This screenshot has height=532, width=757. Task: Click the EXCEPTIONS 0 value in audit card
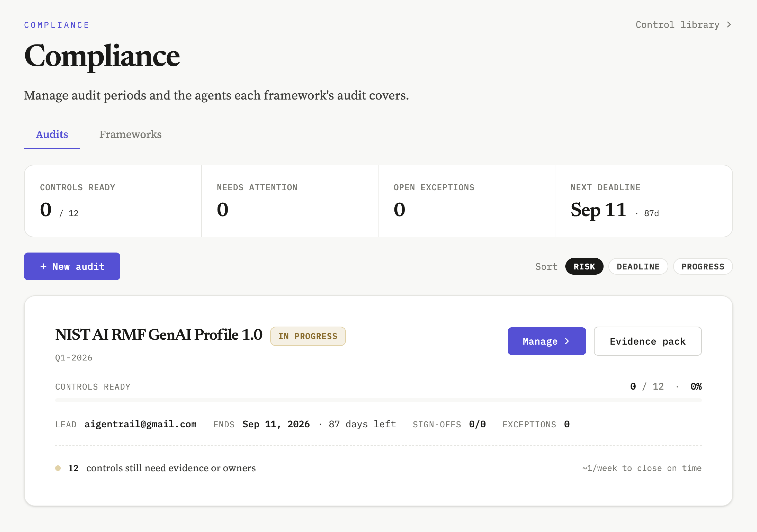(567, 424)
